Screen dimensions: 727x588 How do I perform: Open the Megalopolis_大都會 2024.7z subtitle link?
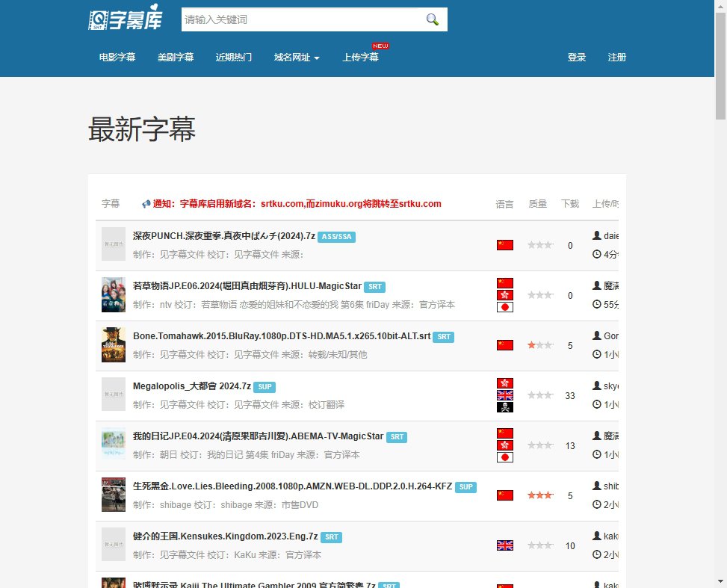tap(192, 386)
